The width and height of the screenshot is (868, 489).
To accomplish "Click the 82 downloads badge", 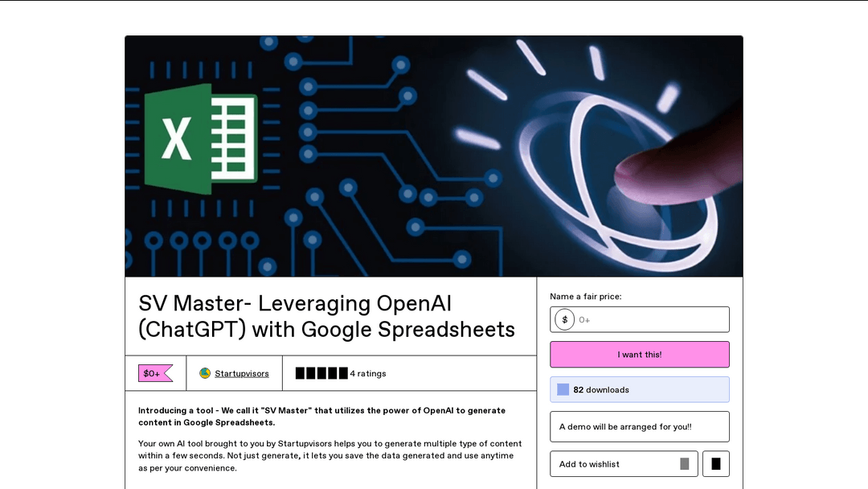I will (640, 389).
